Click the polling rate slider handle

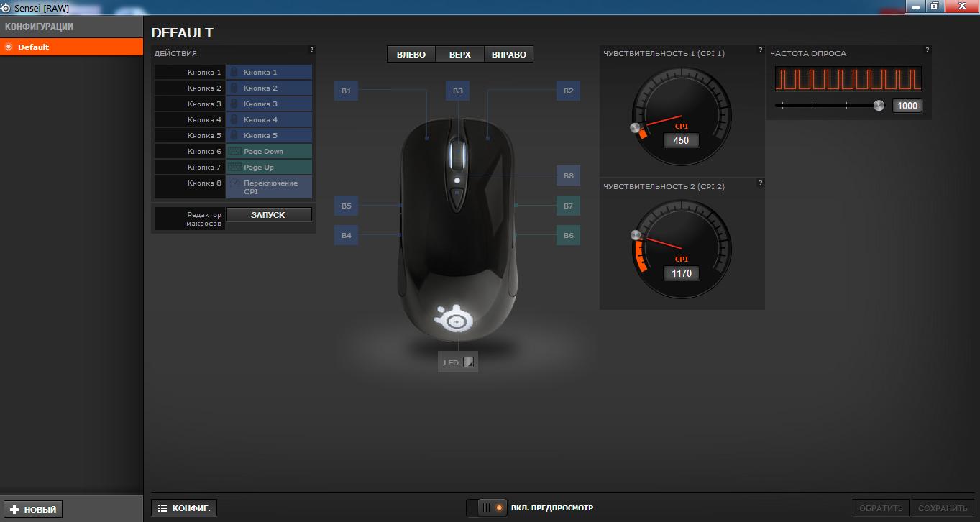[x=879, y=105]
